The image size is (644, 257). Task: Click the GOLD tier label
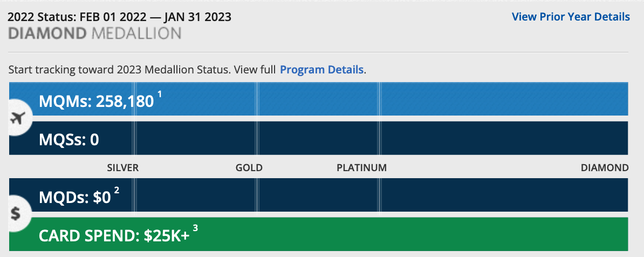249,168
